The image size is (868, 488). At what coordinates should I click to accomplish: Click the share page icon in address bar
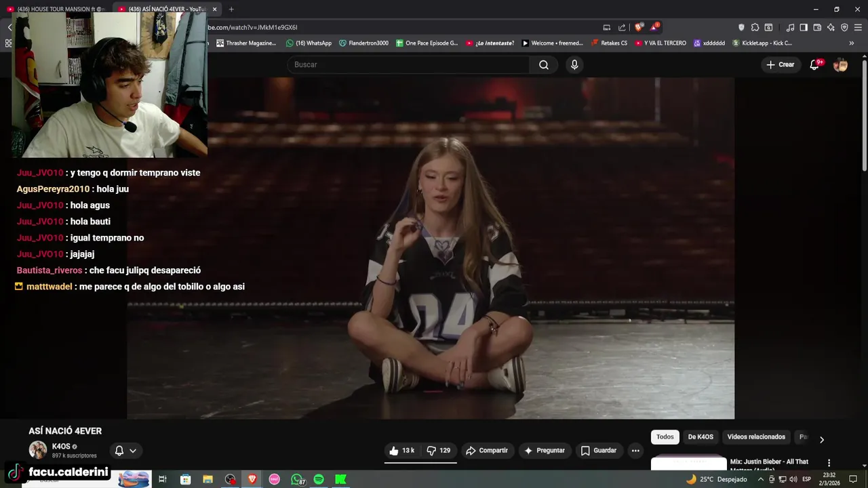622,27
